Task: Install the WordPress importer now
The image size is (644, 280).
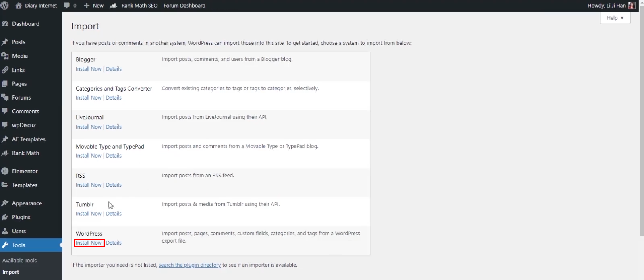Action: click(89, 243)
